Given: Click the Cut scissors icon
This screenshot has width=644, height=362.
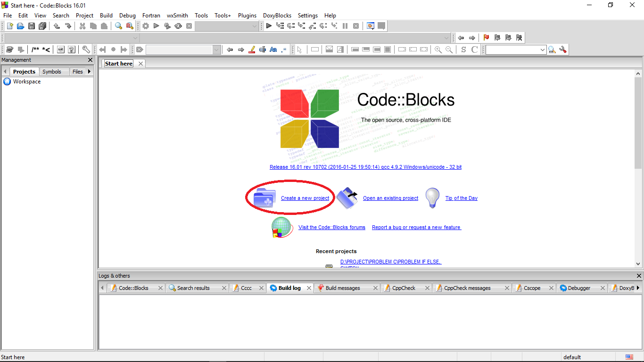Looking at the screenshot, I should click(x=82, y=26).
